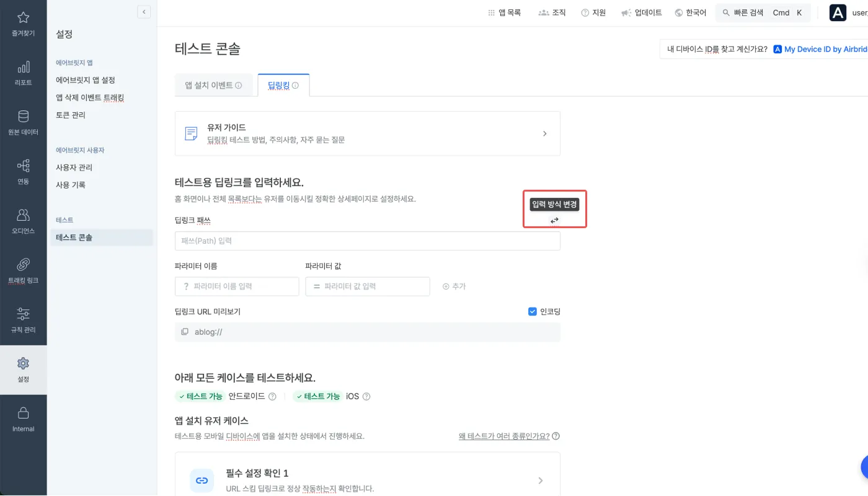The height and width of the screenshot is (496, 868).
Task: Switch to the 앱 설치 이벤트 tab
Action: pyautogui.click(x=214, y=86)
